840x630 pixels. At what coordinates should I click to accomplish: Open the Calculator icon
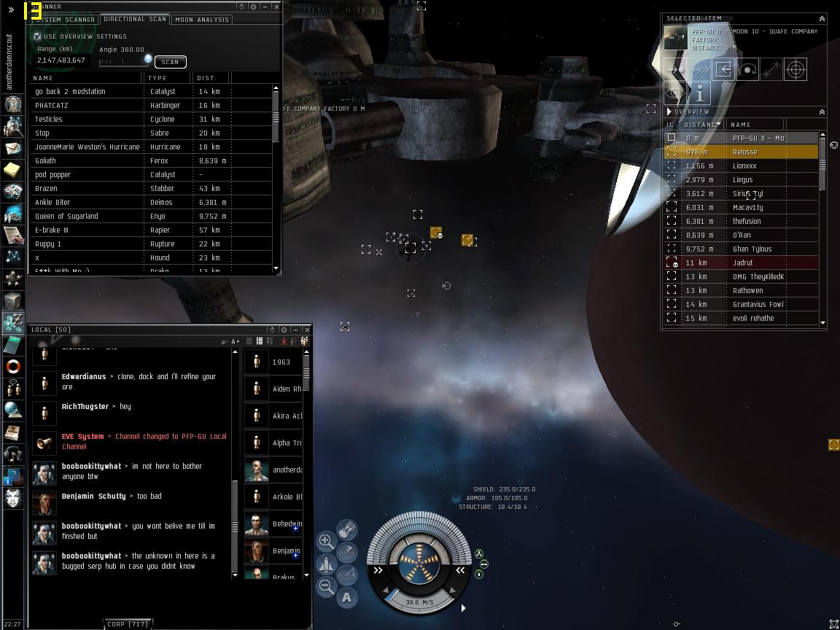coord(13,345)
